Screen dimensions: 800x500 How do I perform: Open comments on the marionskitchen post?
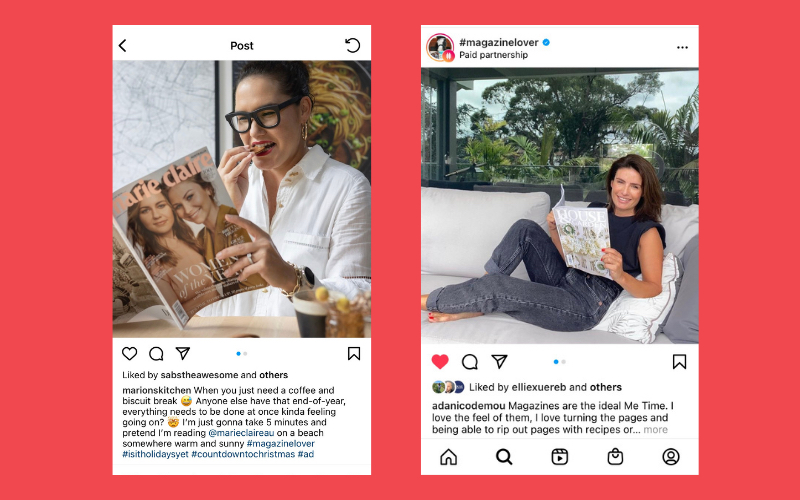point(156,353)
